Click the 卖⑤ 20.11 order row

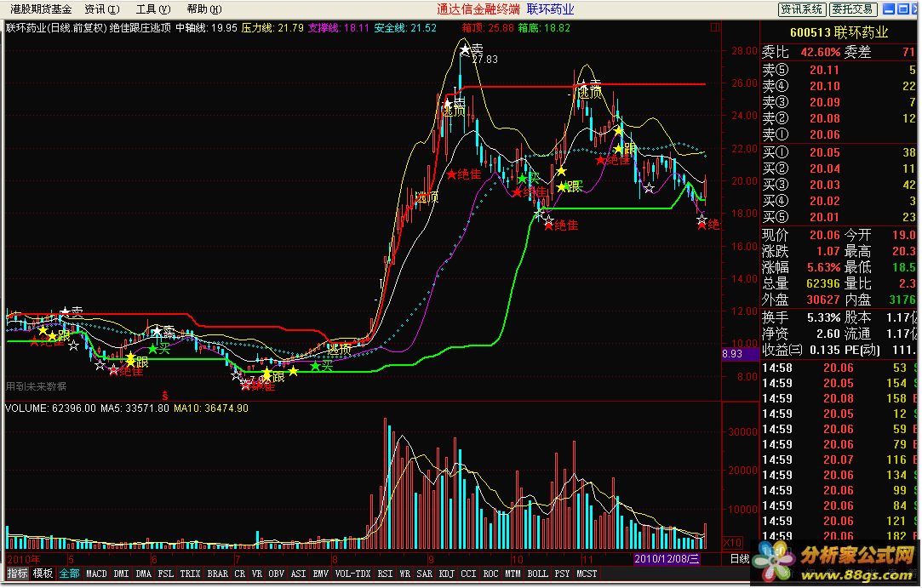[840, 70]
